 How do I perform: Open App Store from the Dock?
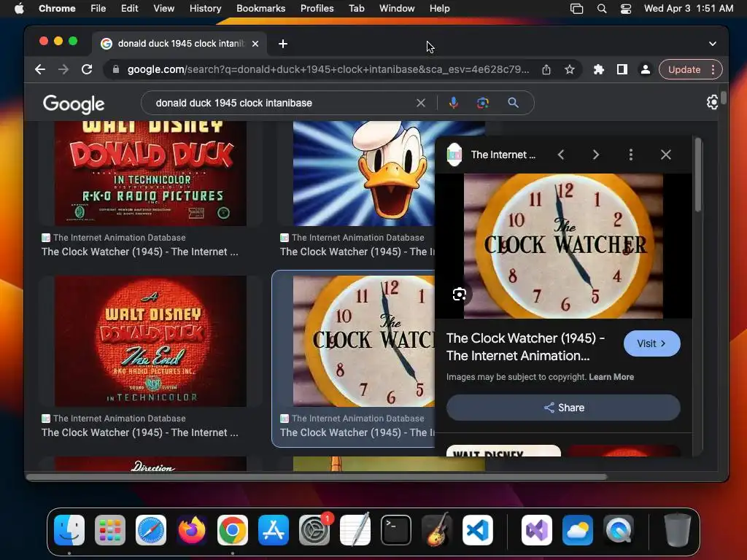(x=274, y=530)
